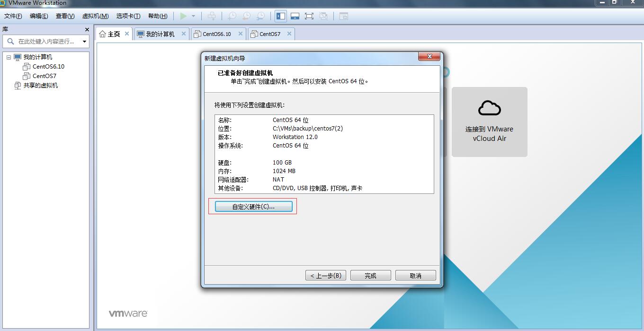Close the 我的计算机 tab
This screenshot has width=644, height=331.
184,34
